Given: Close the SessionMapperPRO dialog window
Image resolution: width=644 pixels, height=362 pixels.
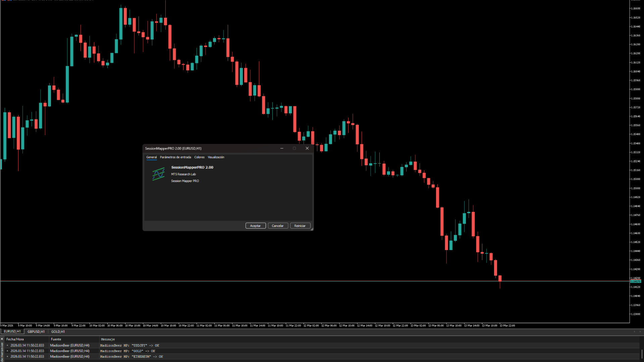Looking at the screenshot, I should (x=307, y=148).
